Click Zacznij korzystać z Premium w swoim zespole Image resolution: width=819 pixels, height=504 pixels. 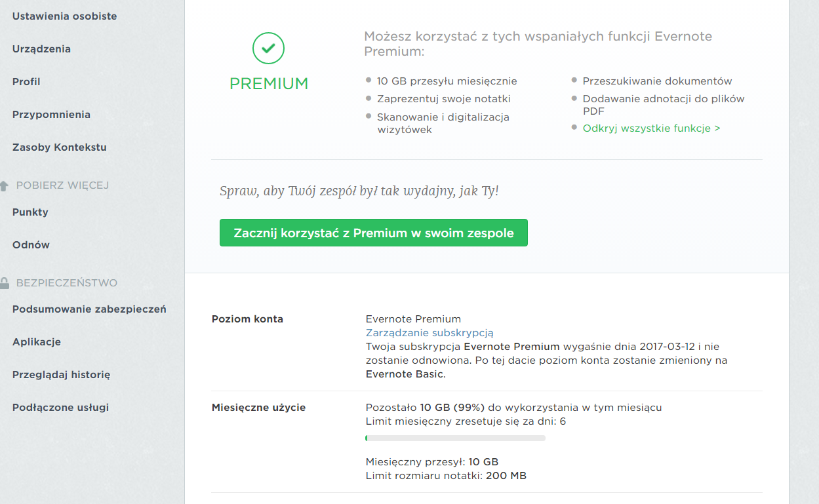pyautogui.click(x=373, y=233)
